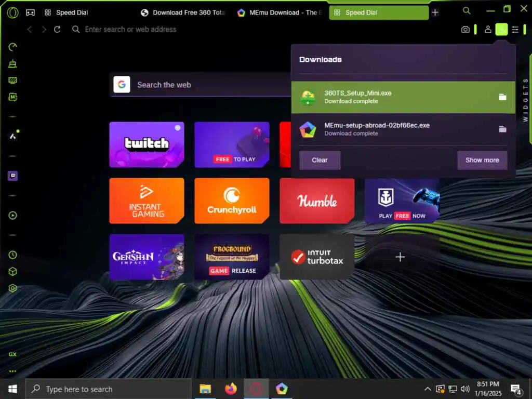Switch to MEmu Download tab
The width and height of the screenshot is (532, 399).
click(280, 12)
